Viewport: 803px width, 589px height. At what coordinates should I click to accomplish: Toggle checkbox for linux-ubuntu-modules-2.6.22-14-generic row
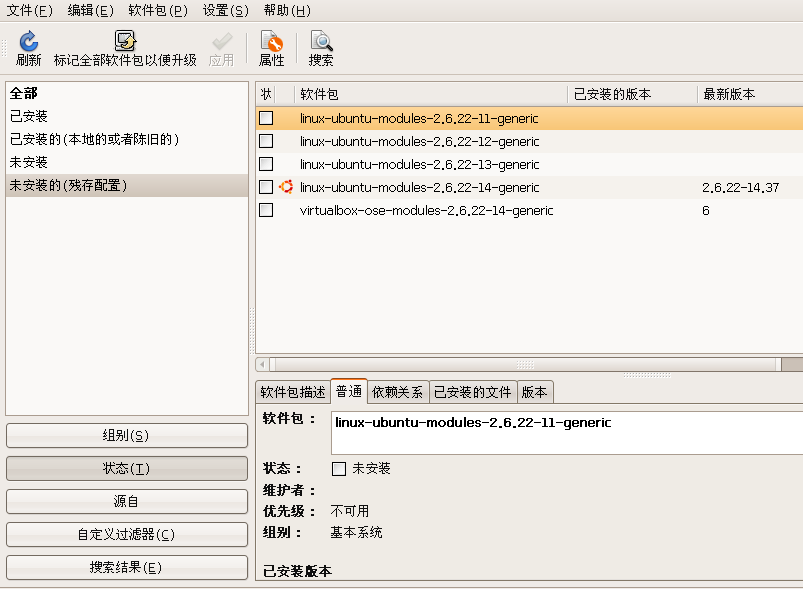pos(266,187)
